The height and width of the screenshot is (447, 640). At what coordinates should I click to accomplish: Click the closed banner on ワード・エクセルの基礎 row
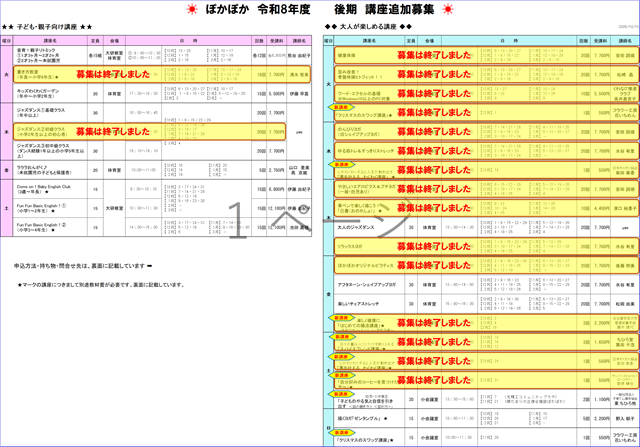487,93
